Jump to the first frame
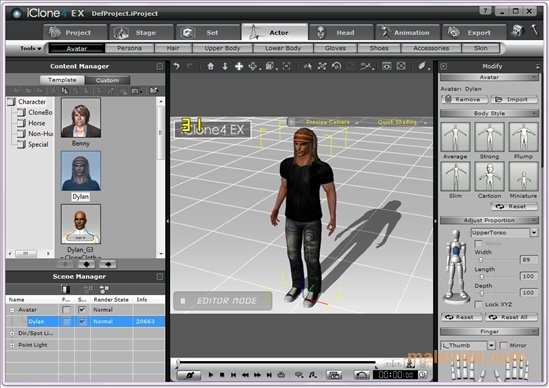The width and height of the screenshot is (549, 388). (233, 375)
